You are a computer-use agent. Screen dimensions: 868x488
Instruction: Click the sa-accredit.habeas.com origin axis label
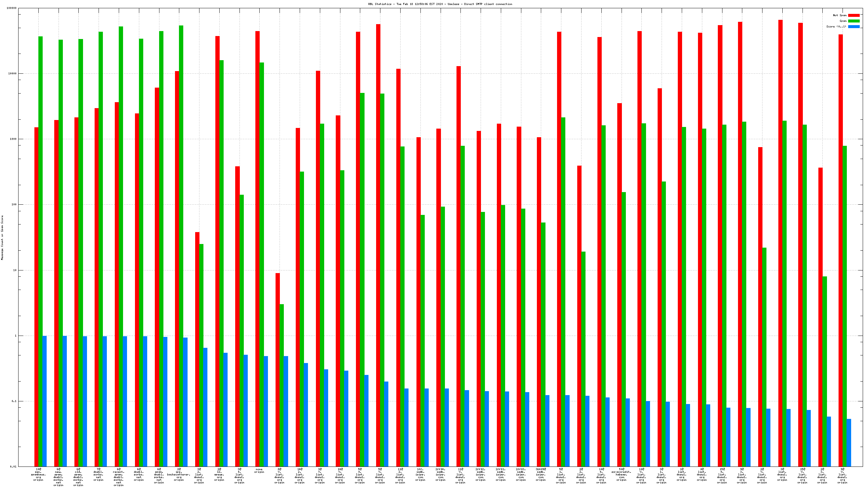pyautogui.click(x=621, y=474)
